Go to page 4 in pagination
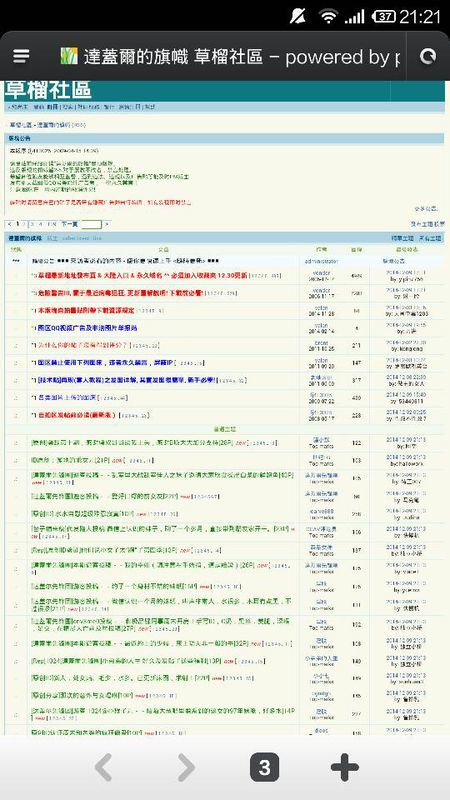Viewport: 450px width, 800px height. 40,224
